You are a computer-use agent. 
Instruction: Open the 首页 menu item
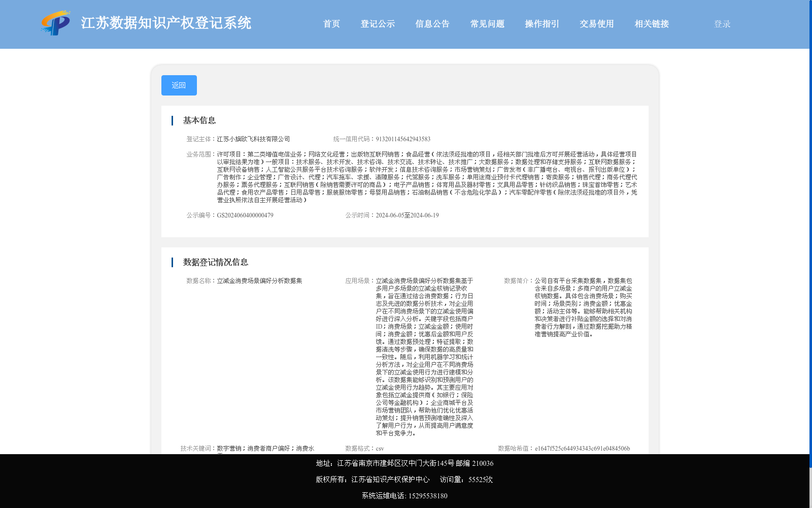(332, 24)
